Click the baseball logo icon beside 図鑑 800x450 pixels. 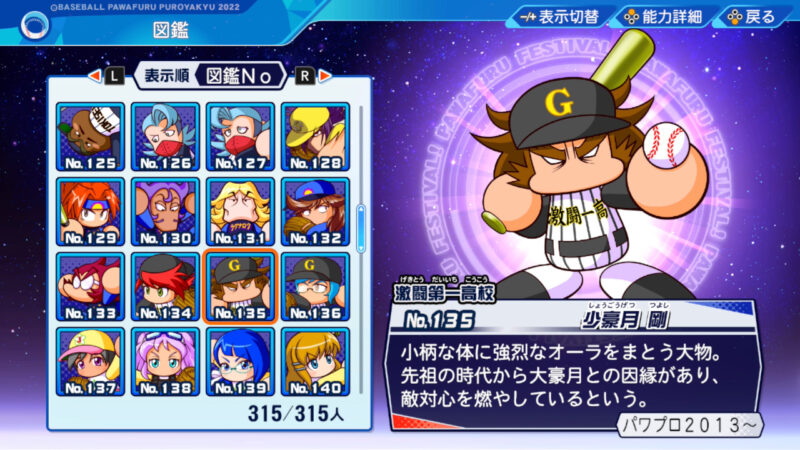coord(35,26)
